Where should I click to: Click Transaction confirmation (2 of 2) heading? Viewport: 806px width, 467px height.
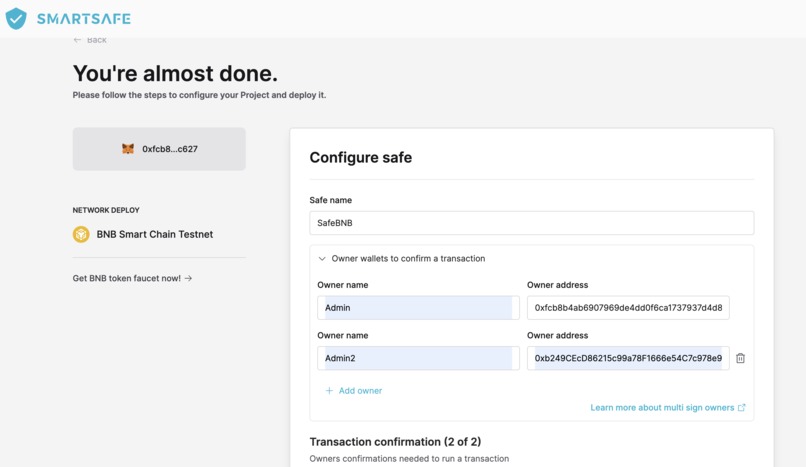[x=395, y=442]
